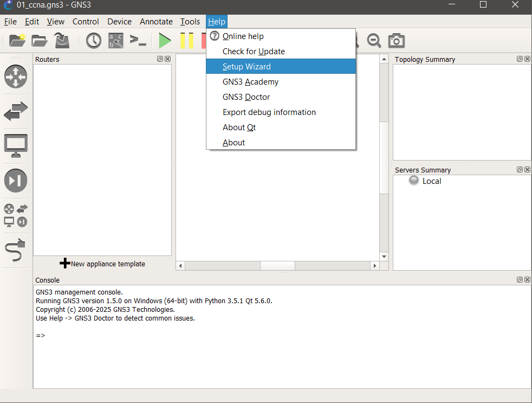532x403 pixels.
Task: Open the Edit menu
Action: [32, 21]
